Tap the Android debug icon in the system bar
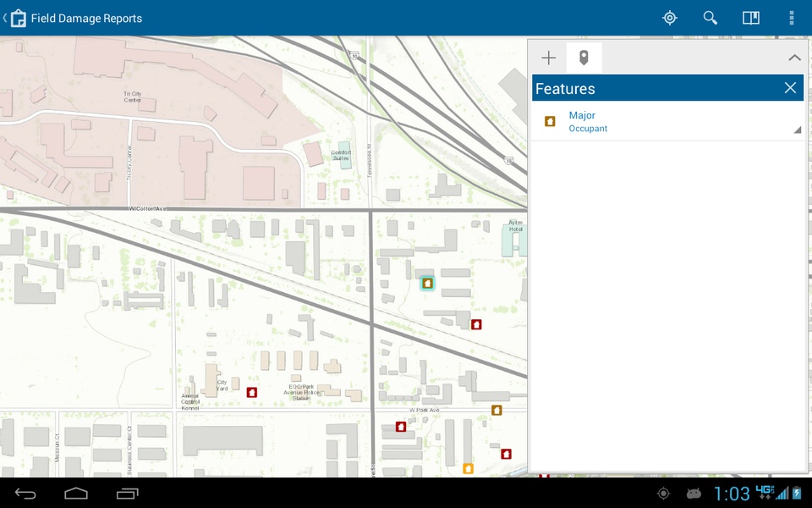Viewport: 812px width, 508px height. [694, 494]
